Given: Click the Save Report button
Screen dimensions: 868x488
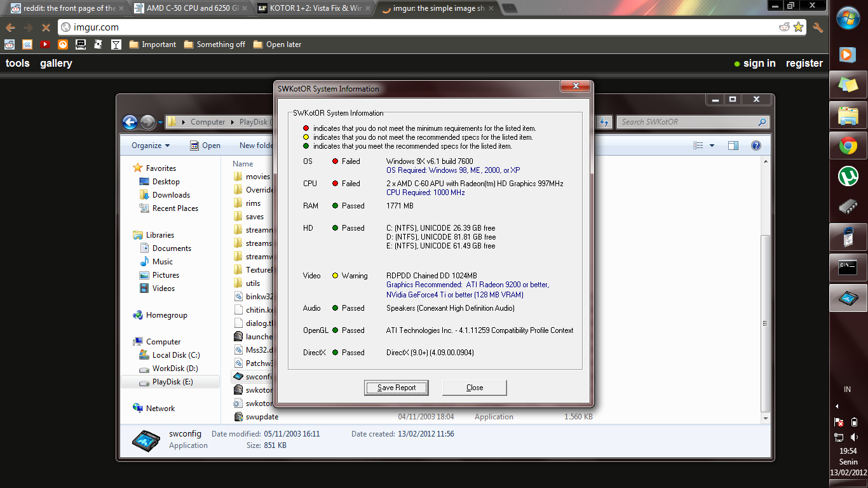Looking at the screenshot, I should pos(397,388).
